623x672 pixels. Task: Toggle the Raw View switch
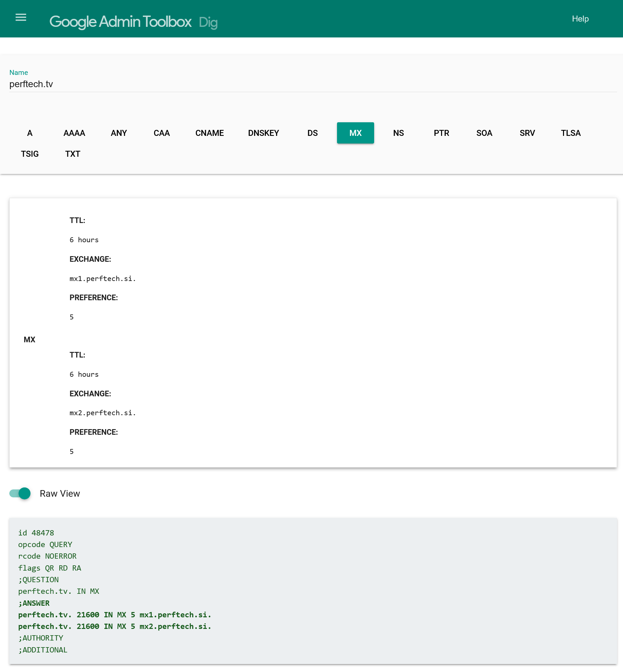20,493
